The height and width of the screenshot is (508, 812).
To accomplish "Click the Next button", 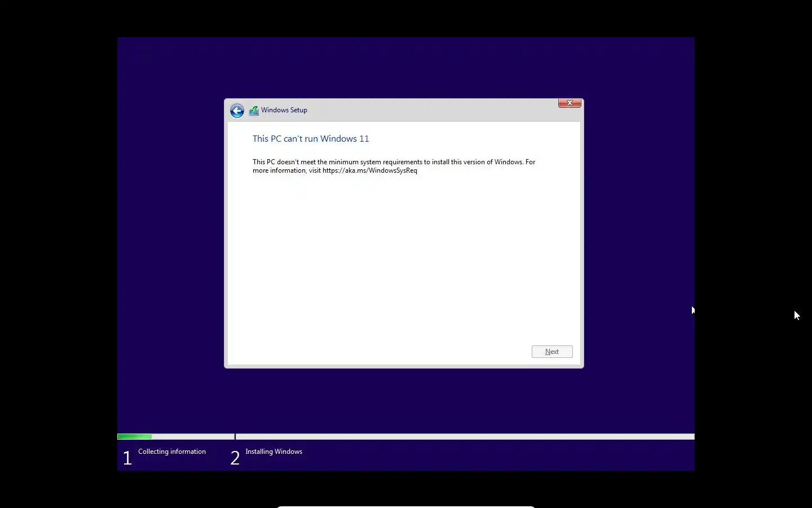I will coord(552,352).
